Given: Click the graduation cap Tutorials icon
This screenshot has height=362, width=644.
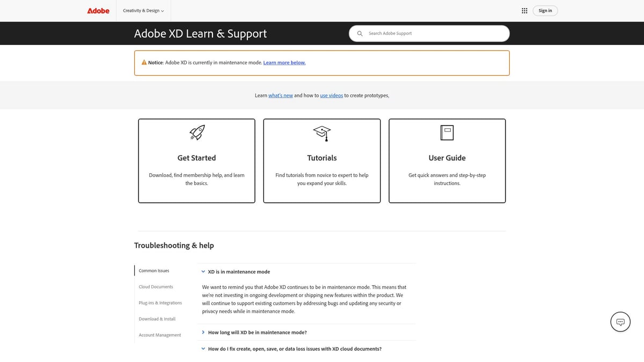Looking at the screenshot, I should click(x=321, y=133).
